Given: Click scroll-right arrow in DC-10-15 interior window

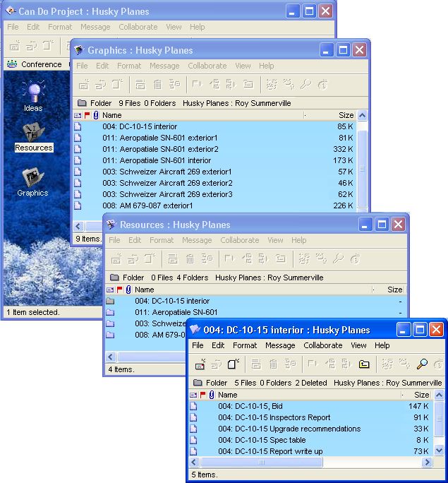Looking at the screenshot, I should tap(426, 463).
